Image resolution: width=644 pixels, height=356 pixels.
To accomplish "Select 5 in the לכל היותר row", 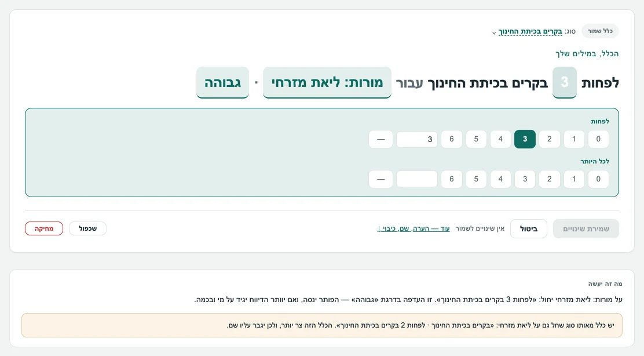I will point(476,179).
